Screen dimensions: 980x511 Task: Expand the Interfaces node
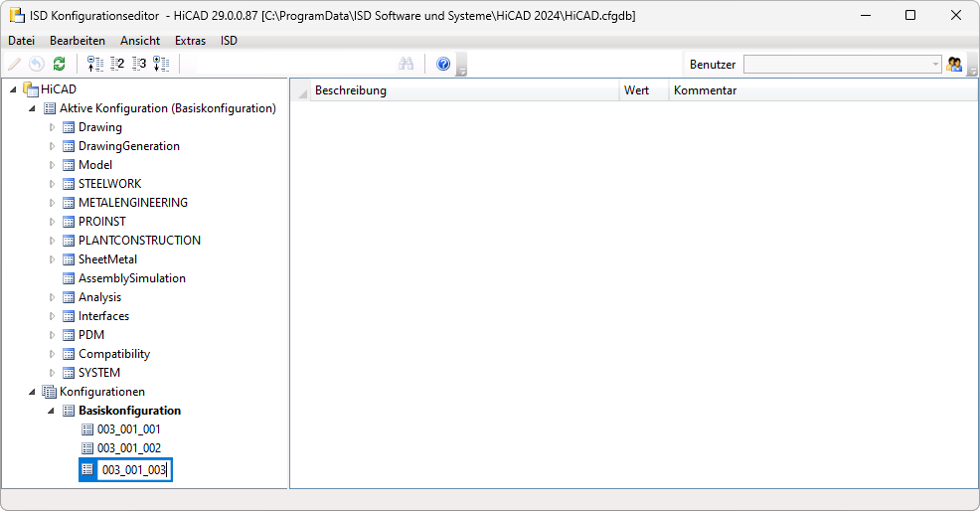pyautogui.click(x=52, y=316)
